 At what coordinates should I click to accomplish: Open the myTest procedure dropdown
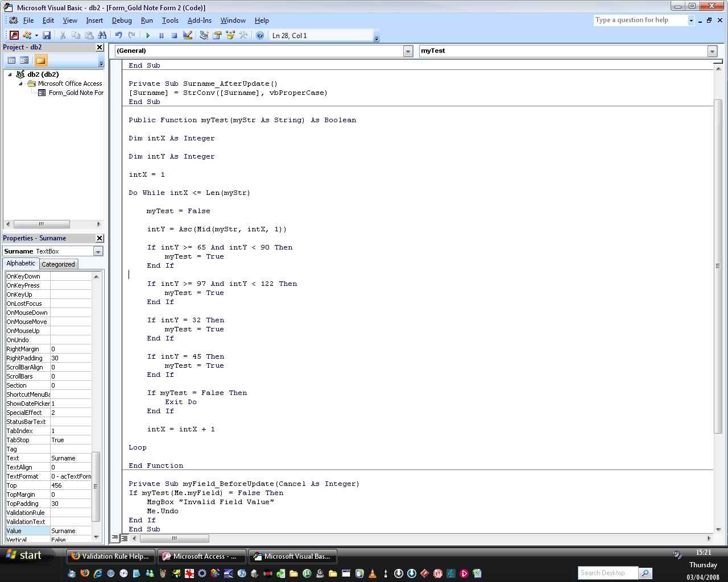tap(712, 51)
